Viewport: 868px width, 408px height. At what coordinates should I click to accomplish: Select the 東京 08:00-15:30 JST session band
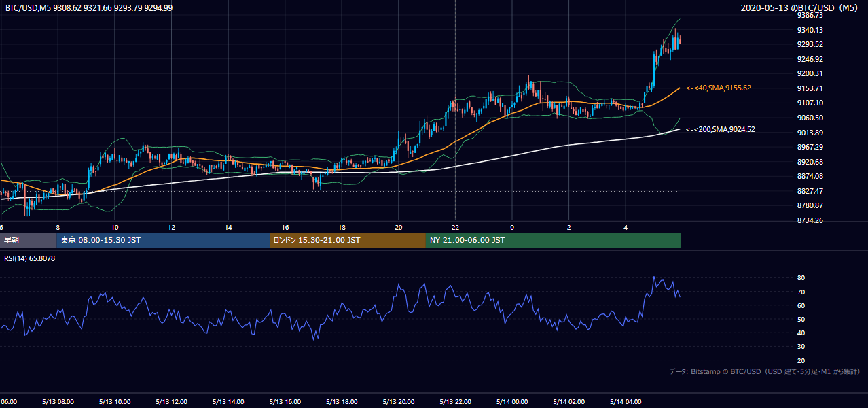pyautogui.click(x=163, y=240)
